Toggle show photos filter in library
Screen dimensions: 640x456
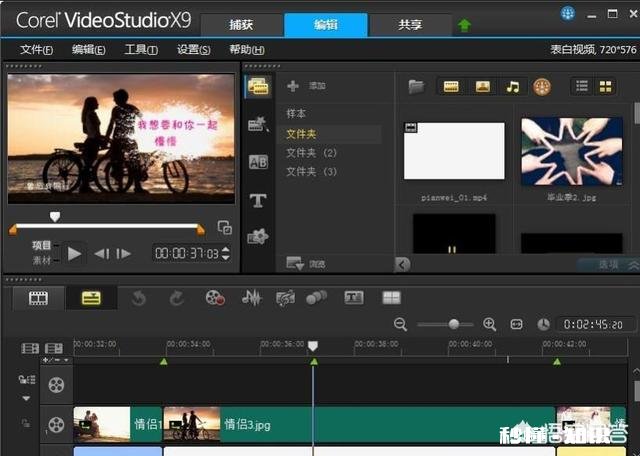[x=482, y=87]
